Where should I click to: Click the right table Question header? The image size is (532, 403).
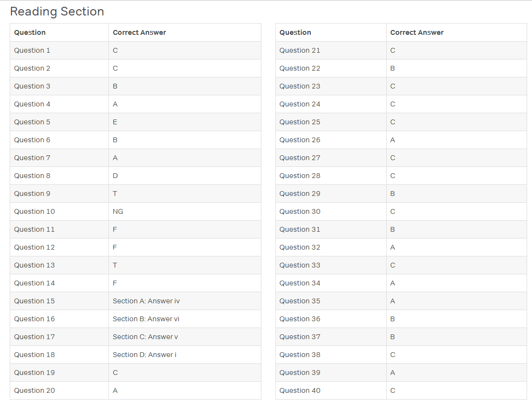(295, 32)
